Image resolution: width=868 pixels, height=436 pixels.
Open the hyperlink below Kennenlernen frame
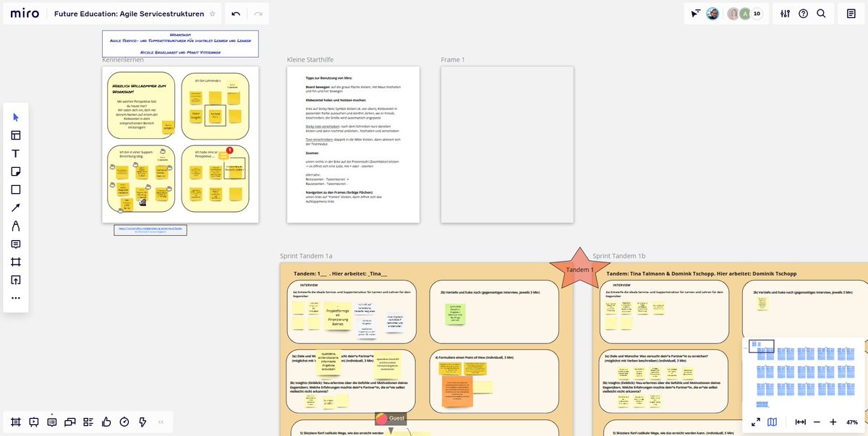[150, 230]
